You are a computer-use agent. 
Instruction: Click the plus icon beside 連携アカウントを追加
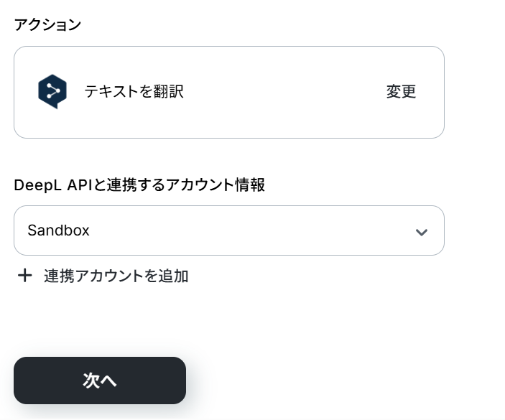pyautogui.click(x=25, y=276)
